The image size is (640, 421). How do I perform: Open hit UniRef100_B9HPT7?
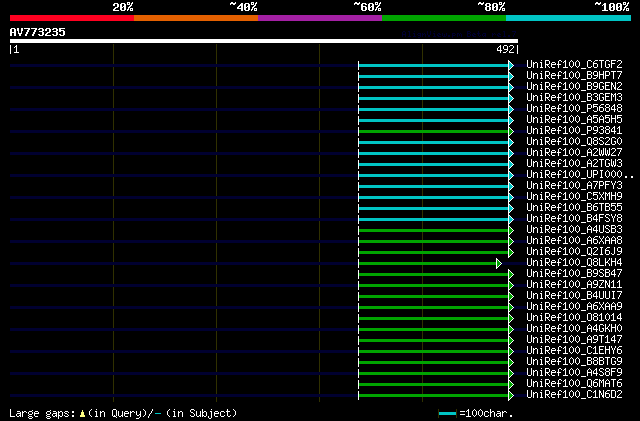click(574, 76)
